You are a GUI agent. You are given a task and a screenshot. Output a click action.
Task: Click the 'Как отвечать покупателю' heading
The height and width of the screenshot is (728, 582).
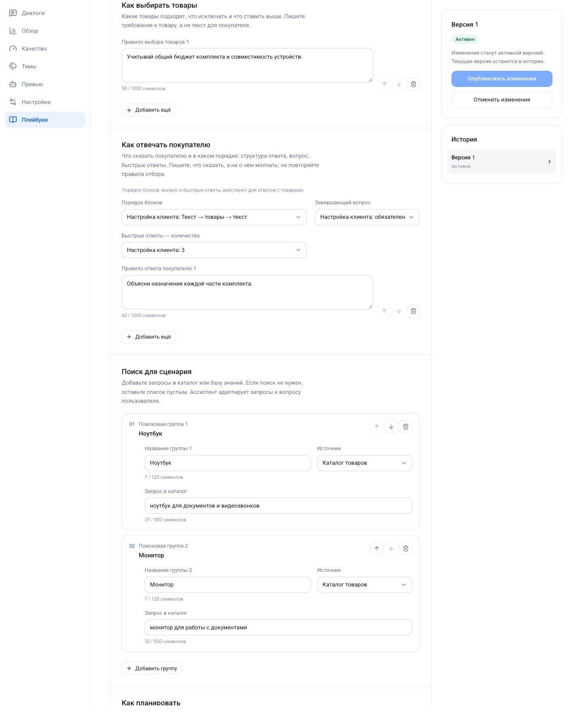click(166, 145)
